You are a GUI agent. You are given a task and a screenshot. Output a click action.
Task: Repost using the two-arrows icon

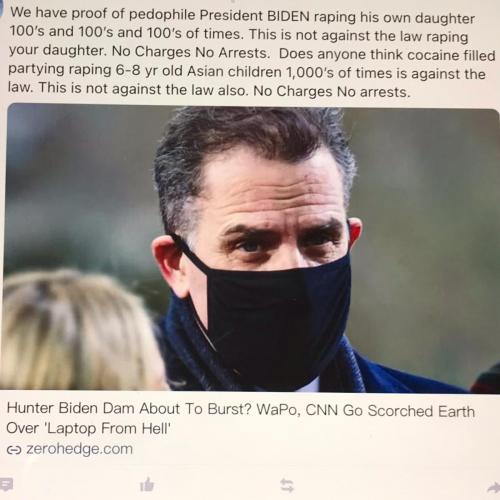pos(287,485)
